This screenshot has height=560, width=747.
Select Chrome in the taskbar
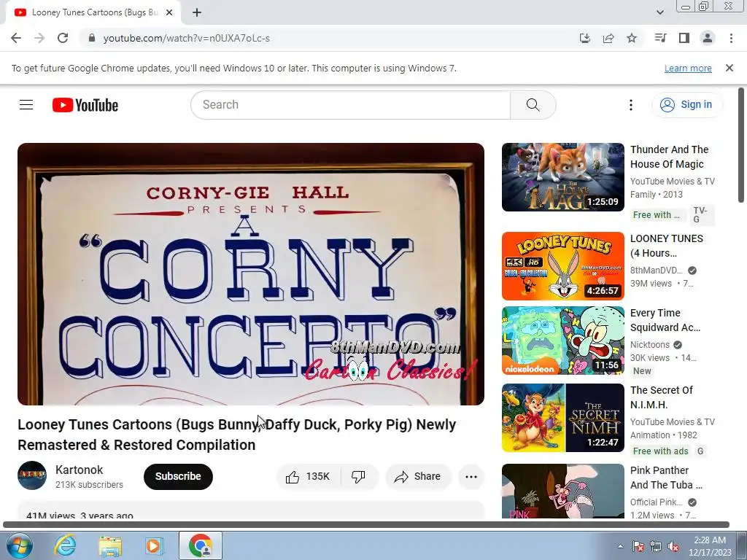(201, 545)
